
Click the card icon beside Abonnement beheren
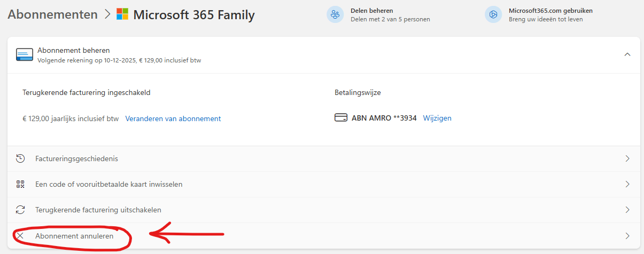(x=24, y=55)
